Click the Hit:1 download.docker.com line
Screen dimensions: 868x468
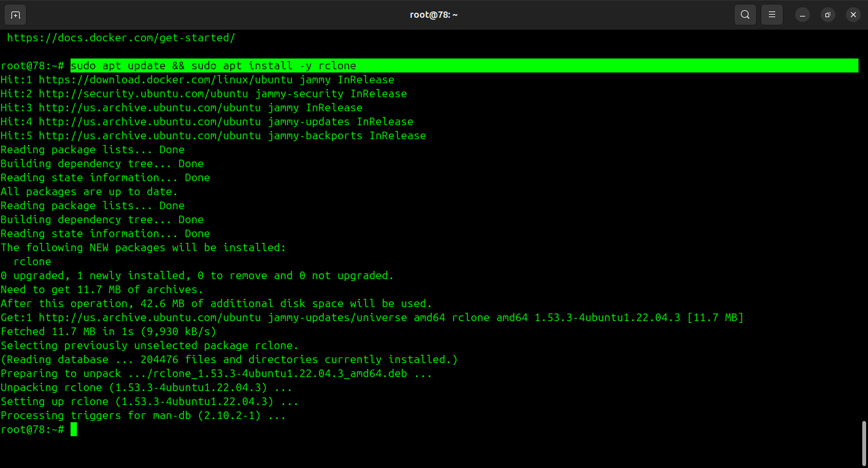click(x=198, y=80)
